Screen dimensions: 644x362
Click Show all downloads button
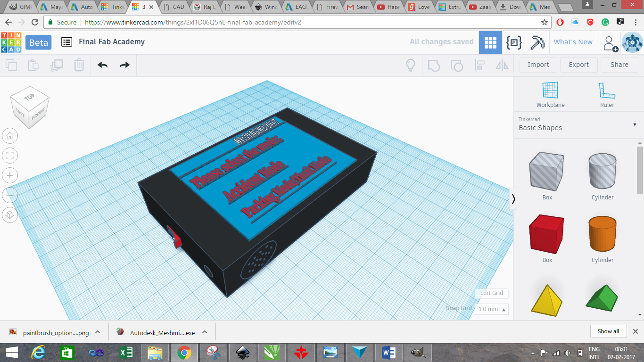608,331
